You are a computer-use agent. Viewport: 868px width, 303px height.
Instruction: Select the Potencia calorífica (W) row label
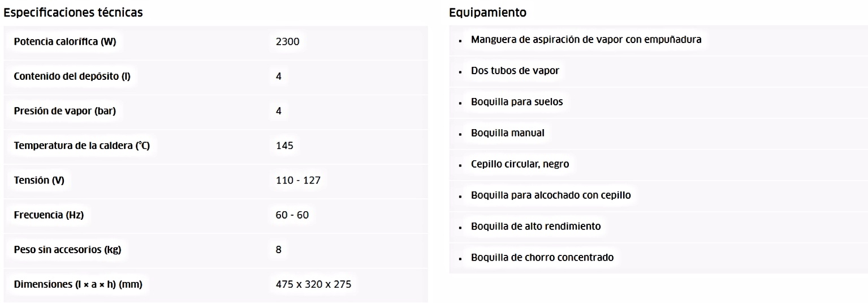click(x=65, y=42)
